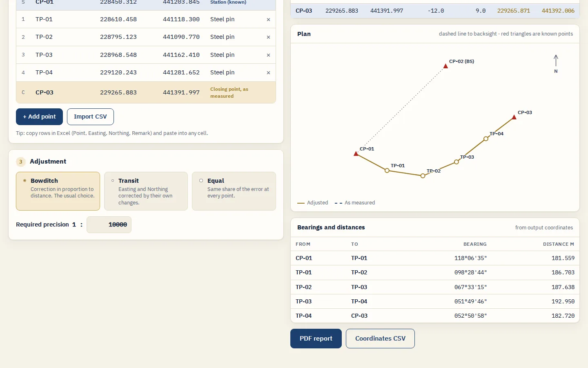The width and height of the screenshot is (588, 368).
Task: Click TP-04 easting value 229120.243
Action: point(118,72)
